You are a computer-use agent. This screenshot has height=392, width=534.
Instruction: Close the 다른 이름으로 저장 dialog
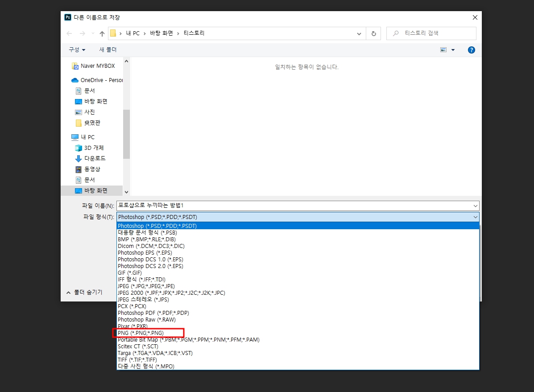coord(475,17)
